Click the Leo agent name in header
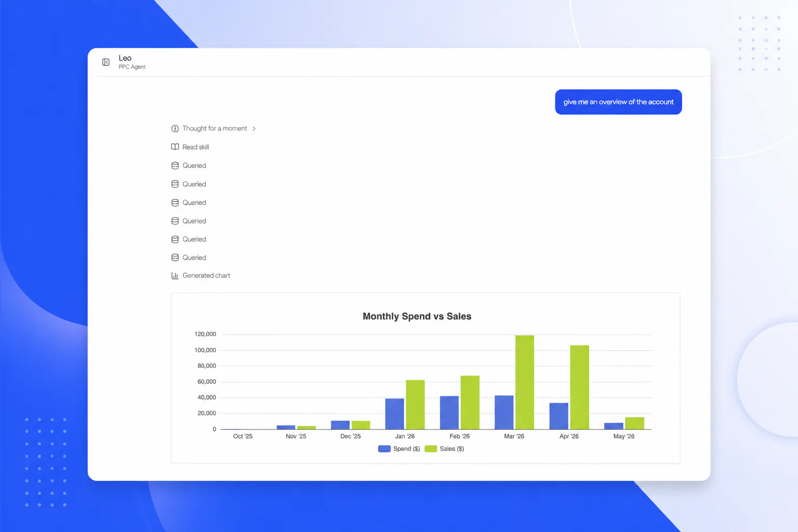The image size is (798, 532). click(125, 58)
